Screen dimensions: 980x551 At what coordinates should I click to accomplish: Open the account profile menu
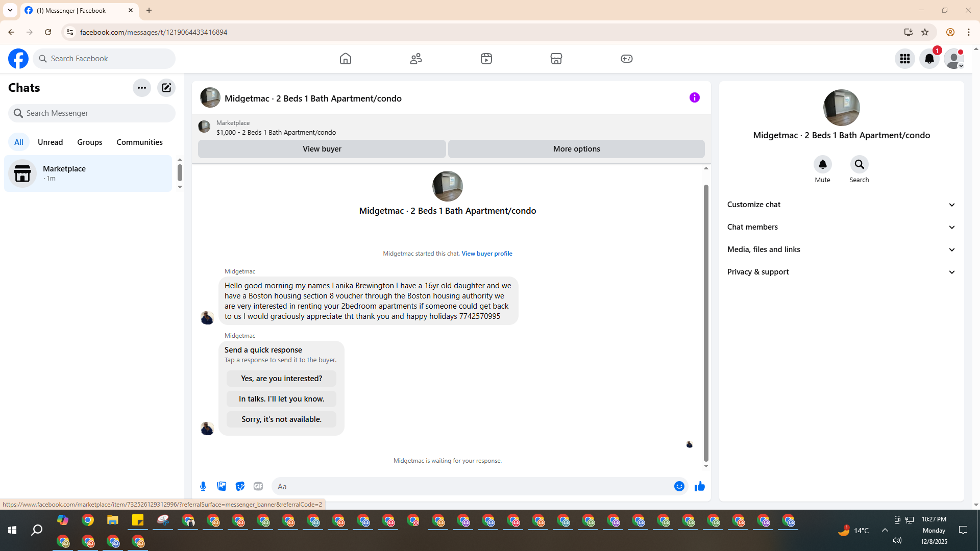tap(954, 59)
